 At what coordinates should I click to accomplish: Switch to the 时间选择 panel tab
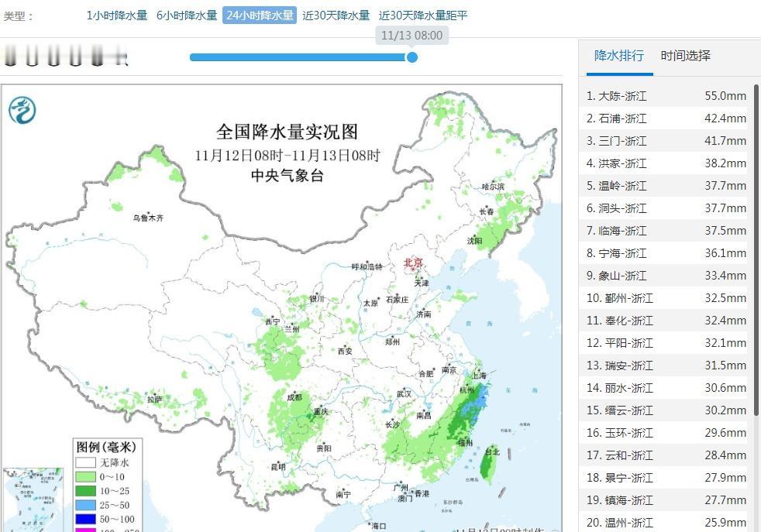click(x=686, y=56)
